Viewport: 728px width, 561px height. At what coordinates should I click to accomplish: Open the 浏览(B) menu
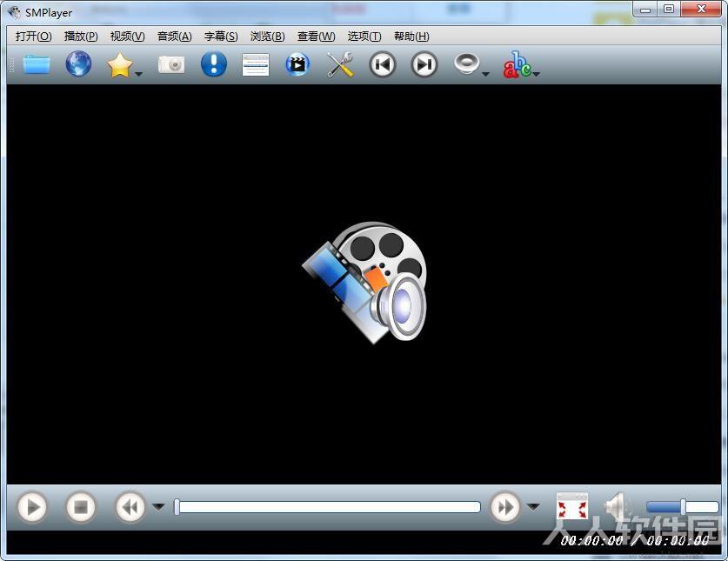pos(267,37)
